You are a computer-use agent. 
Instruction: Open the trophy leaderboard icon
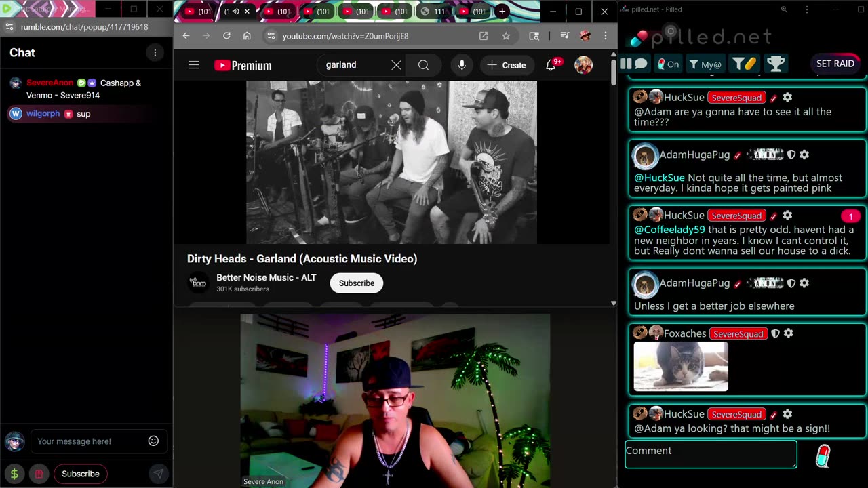point(776,64)
